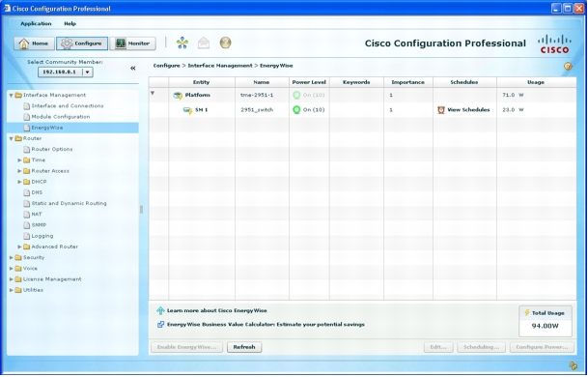This screenshot has width=588, height=377.
Task: Click the lightning icon in Total Usage box
Action: 527,313
